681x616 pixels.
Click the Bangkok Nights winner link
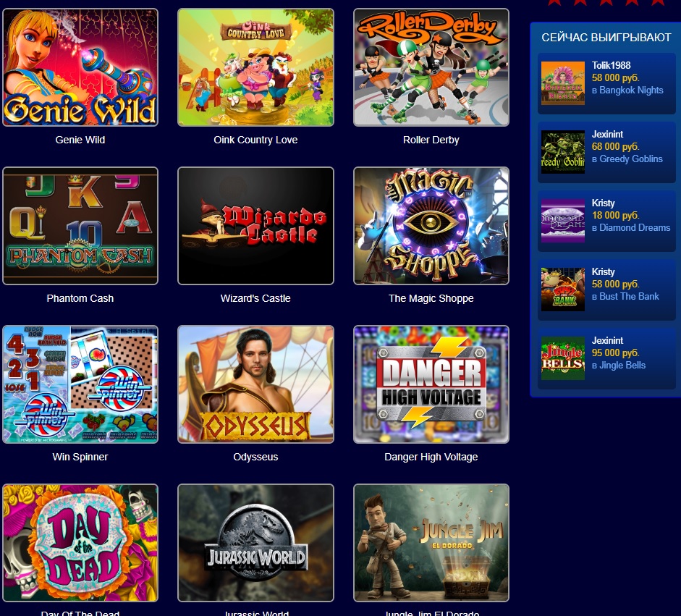pos(631,90)
